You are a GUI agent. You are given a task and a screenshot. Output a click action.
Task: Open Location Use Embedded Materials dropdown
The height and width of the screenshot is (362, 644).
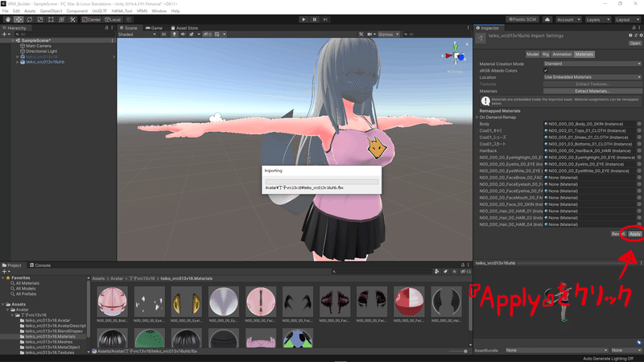[592, 77]
